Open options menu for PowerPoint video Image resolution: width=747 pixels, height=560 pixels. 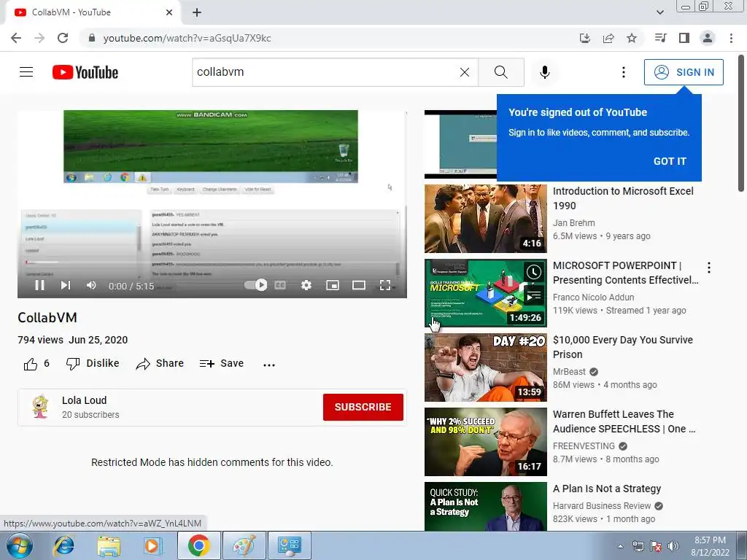coord(709,268)
